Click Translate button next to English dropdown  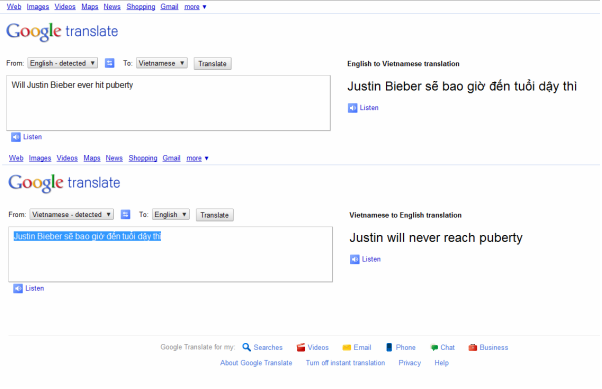click(x=215, y=215)
